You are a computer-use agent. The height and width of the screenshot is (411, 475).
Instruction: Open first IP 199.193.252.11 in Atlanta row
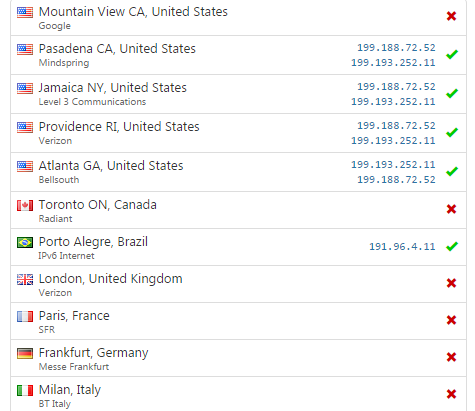click(393, 165)
